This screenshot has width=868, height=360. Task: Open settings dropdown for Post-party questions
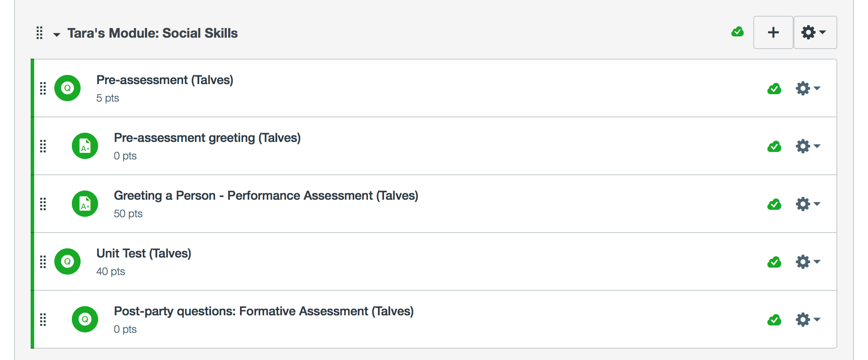[808, 320]
